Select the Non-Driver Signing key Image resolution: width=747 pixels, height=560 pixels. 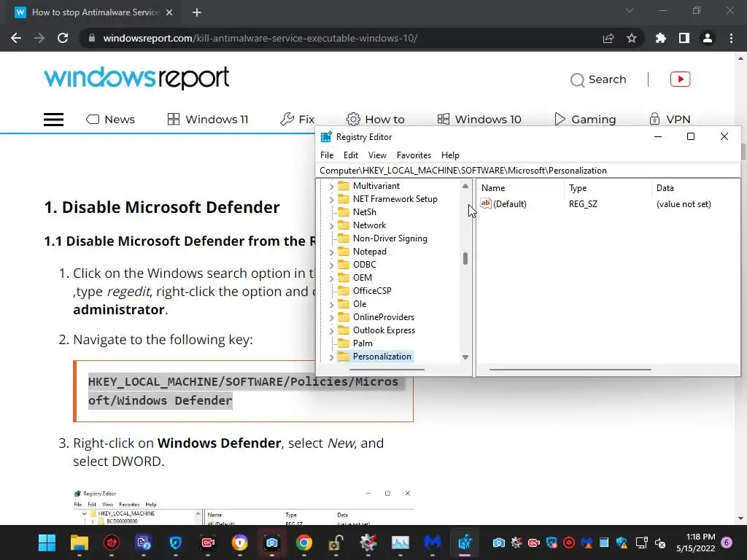[x=390, y=238]
